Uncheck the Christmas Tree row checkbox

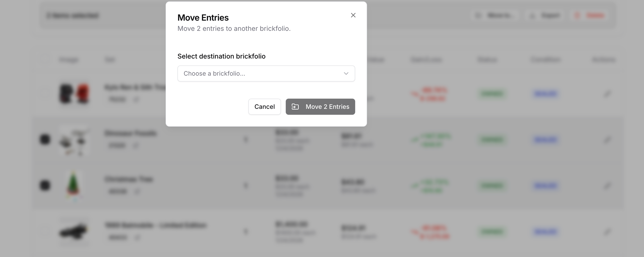click(45, 185)
